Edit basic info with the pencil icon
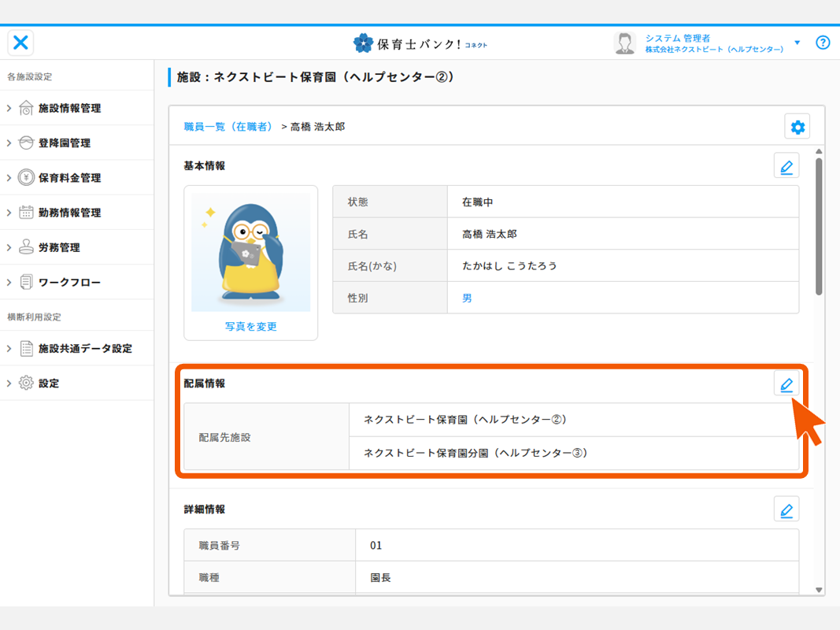The image size is (840, 630). point(786,166)
